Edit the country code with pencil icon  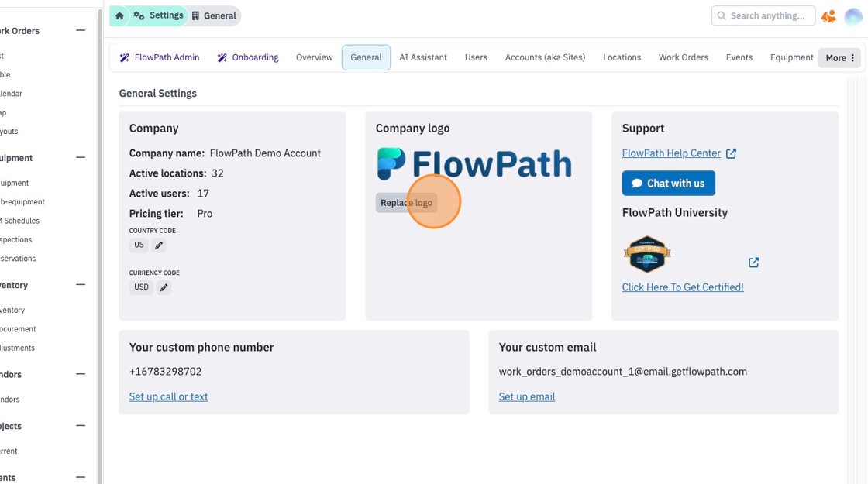(159, 245)
